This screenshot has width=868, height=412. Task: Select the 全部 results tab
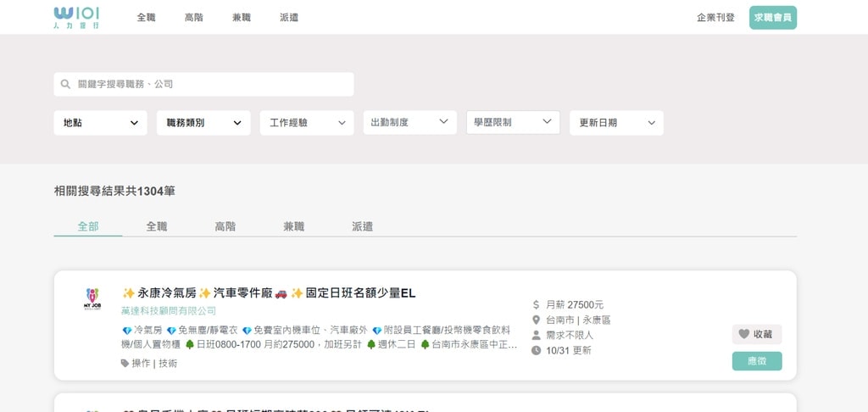click(88, 226)
